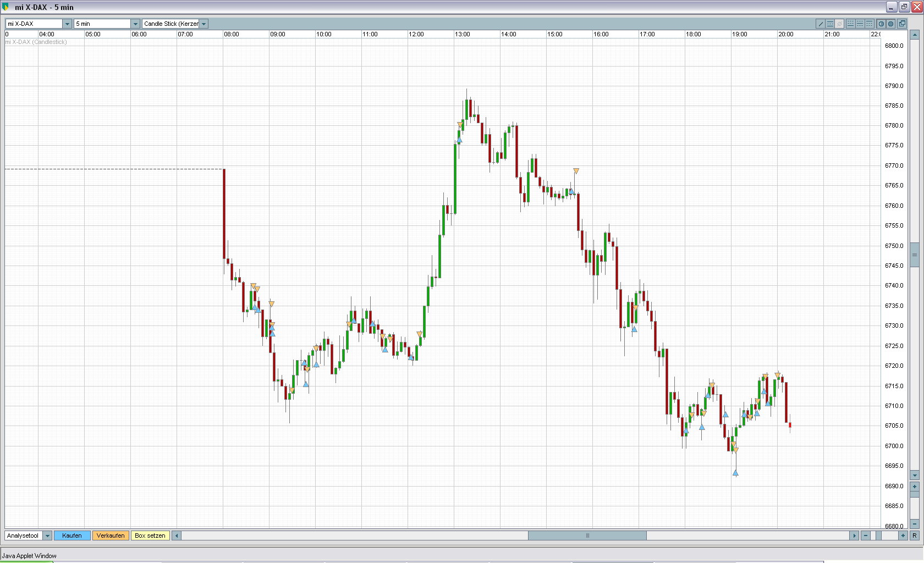The width and height of the screenshot is (924, 563).
Task: Click the horizontal chart scrollbar thumb
Action: coord(587,536)
